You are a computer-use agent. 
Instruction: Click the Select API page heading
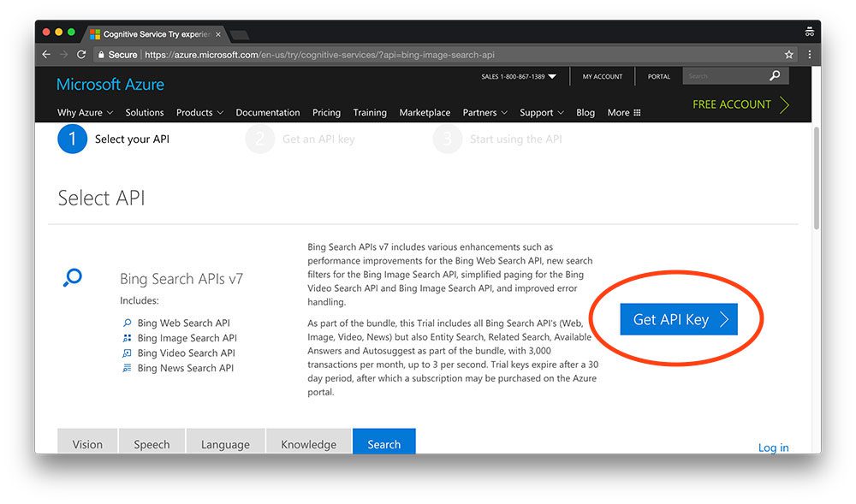[x=102, y=198]
